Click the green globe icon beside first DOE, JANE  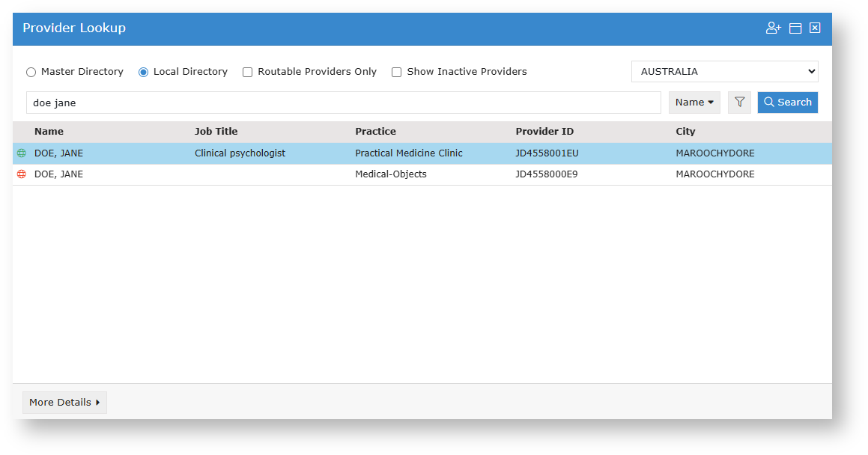22,153
